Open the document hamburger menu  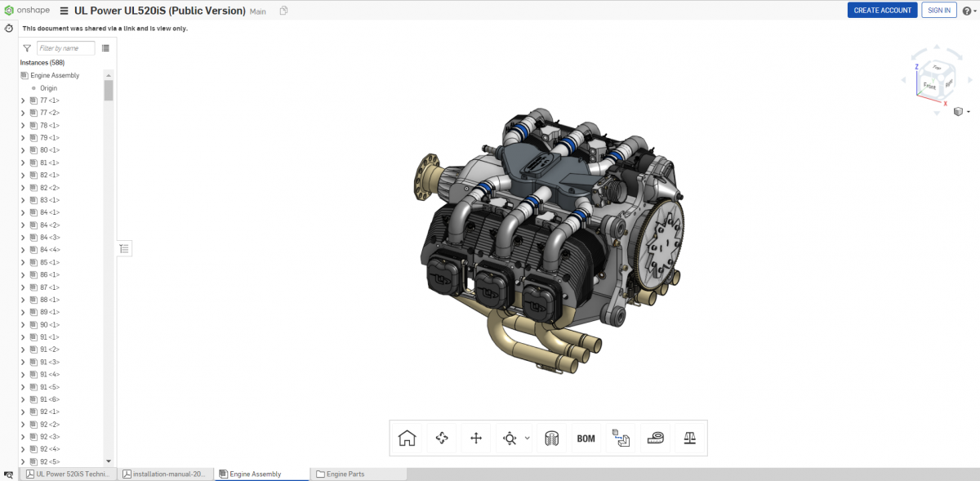[64, 11]
